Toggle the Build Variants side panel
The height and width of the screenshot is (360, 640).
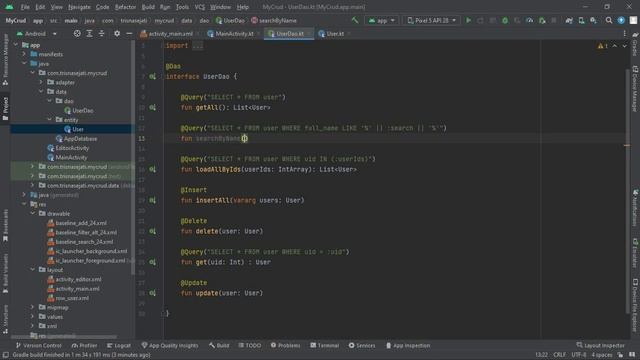(5, 273)
